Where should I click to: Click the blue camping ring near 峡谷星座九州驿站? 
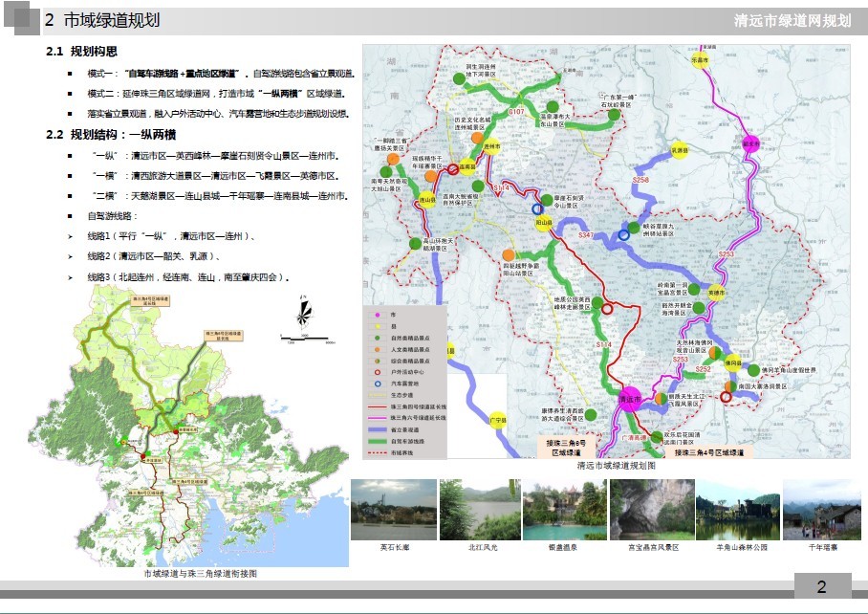point(623,234)
